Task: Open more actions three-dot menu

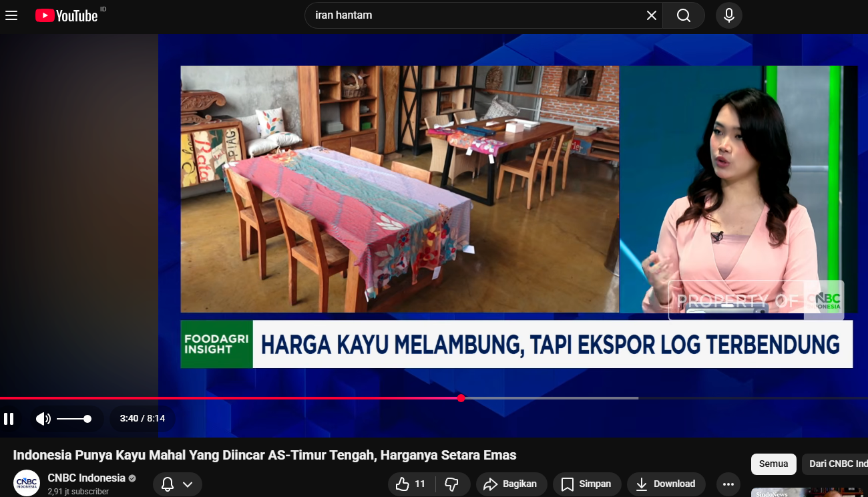Action: coord(728,484)
